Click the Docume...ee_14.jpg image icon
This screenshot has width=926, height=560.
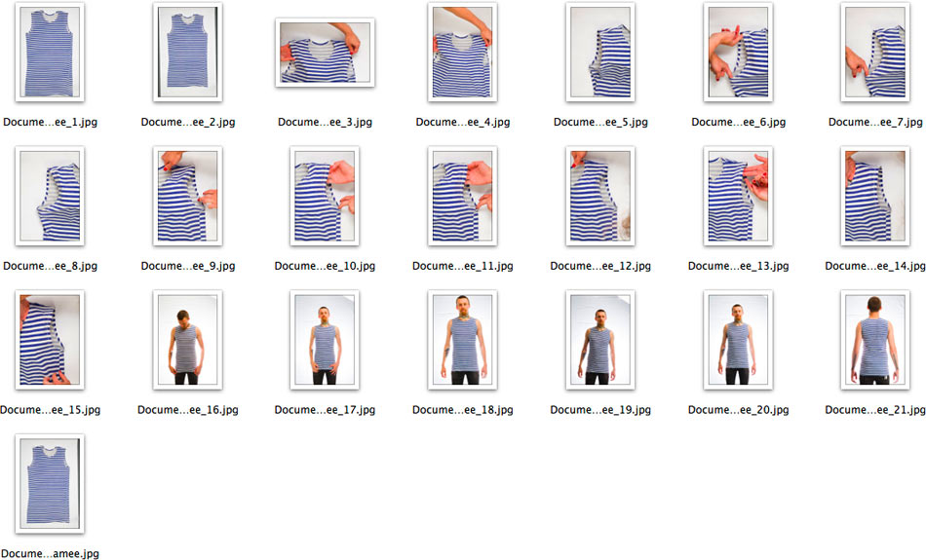pos(875,196)
